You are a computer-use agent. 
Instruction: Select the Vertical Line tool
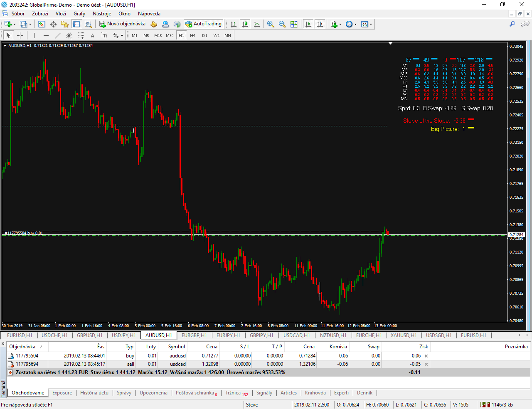(34, 35)
